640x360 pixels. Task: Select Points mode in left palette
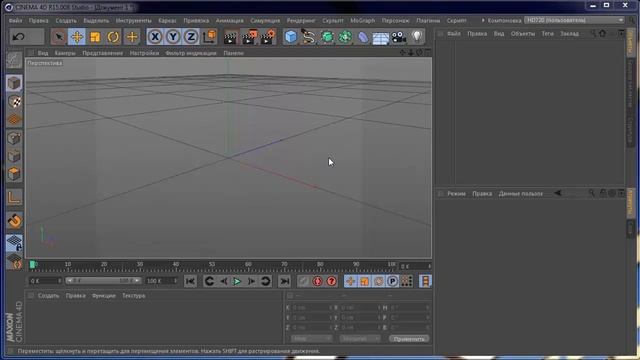click(14, 138)
